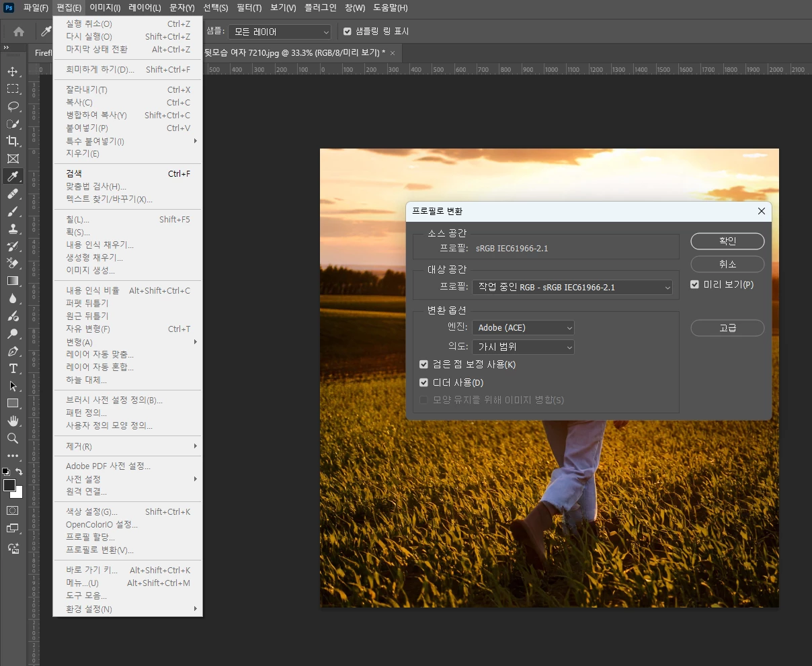
Task: Click 취소 button in dialog
Action: click(x=727, y=264)
